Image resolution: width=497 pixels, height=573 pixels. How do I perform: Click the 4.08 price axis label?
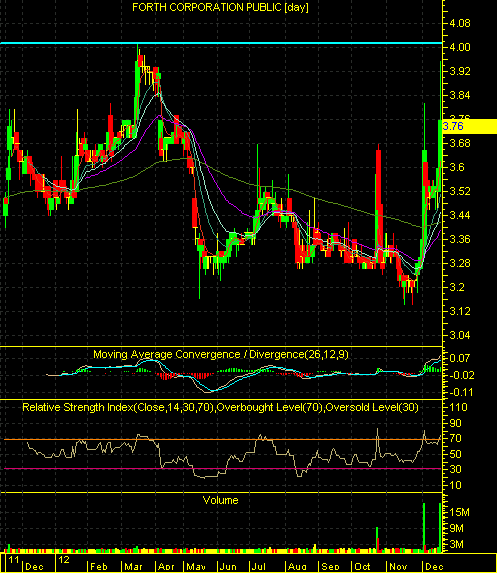tap(460, 23)
